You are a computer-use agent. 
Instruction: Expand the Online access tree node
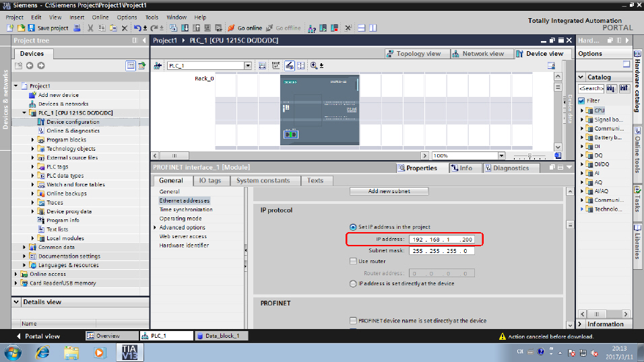click(x=15, y=274)
